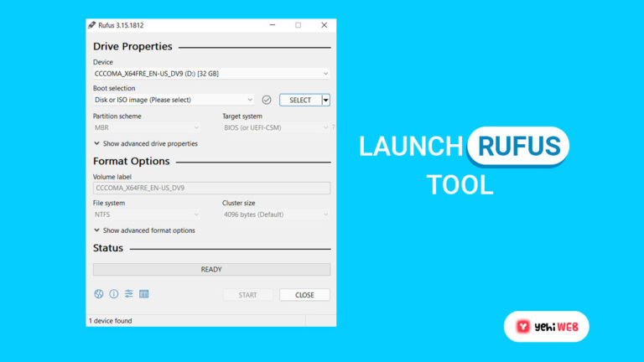Image resolution: width=644 pixels, height=362 pixels.
Task: Open the application settings sliders icon
Action: (x=129, y=294)
